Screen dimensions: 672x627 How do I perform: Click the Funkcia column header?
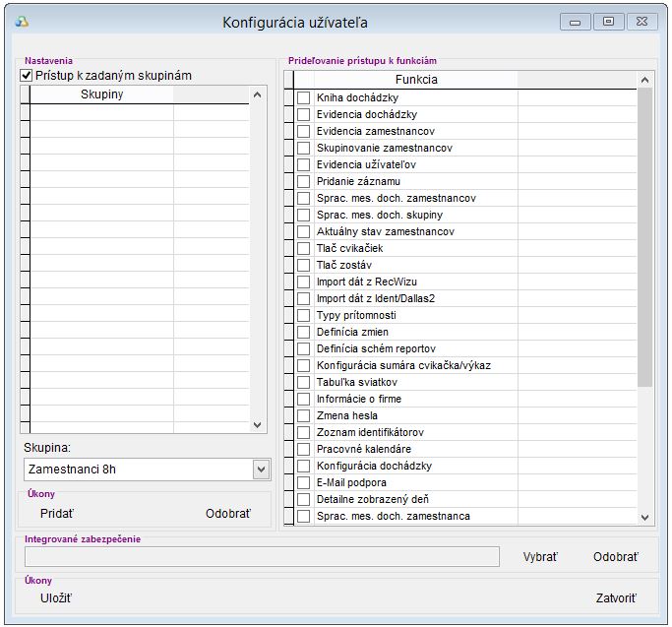pos(416,80)
